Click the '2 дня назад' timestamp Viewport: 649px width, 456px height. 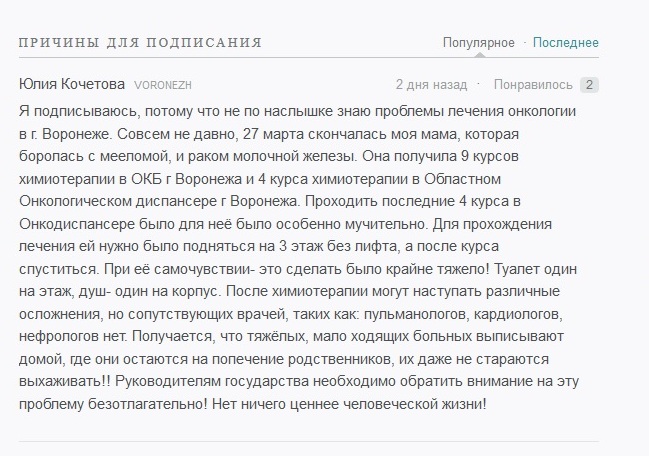pos(431,85)
